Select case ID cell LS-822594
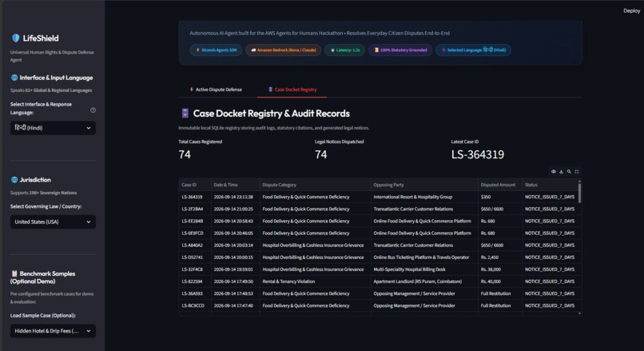The image size is (644, 351). 195,281
